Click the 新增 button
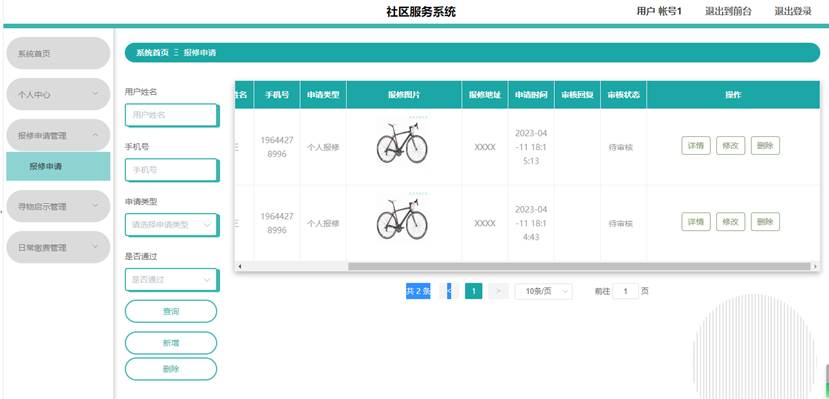The image size is (829, 399). (171, 343)
